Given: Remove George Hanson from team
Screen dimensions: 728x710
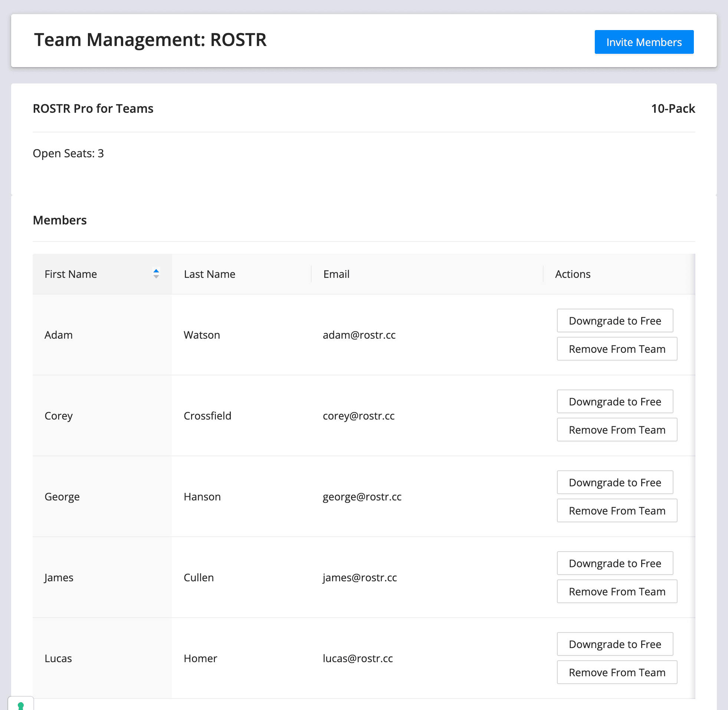Looking at the screenshot, I should (617, 511).
